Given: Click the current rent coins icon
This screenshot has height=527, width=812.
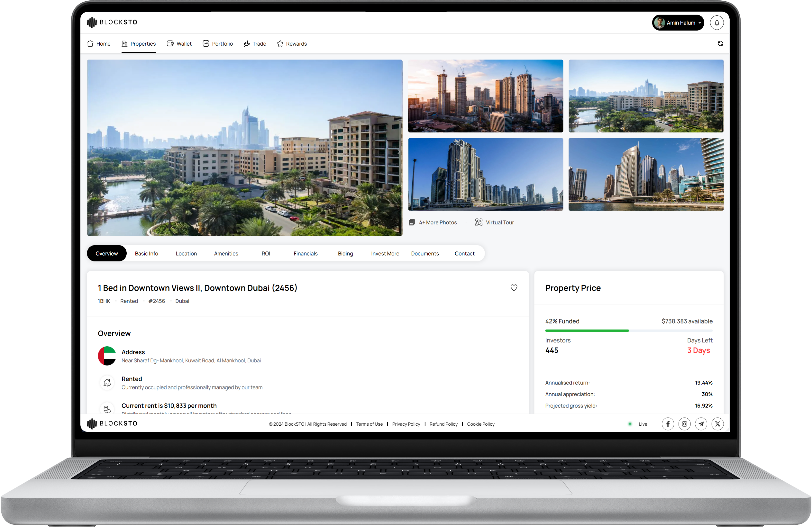Looking at the screenshot, I should pos(107,409).
